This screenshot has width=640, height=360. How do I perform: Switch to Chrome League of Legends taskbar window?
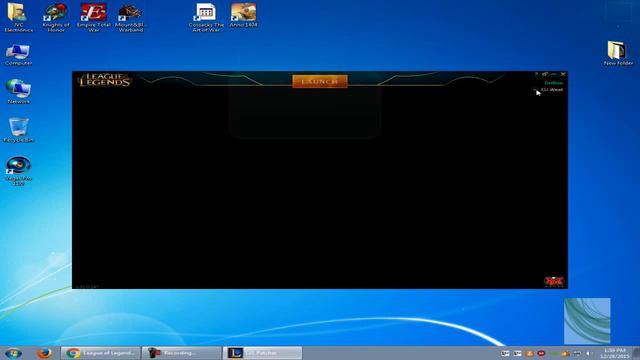[100, 353]
